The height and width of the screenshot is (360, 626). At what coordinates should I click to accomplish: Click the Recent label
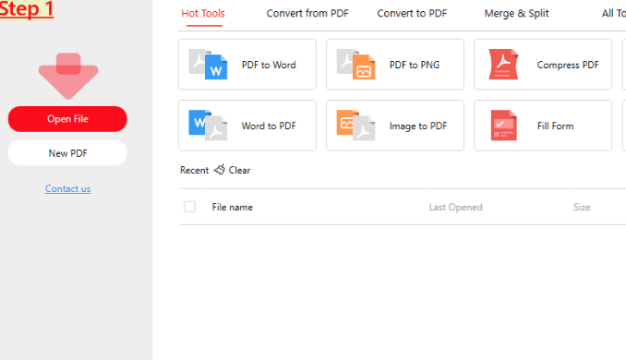pos(194,170)
